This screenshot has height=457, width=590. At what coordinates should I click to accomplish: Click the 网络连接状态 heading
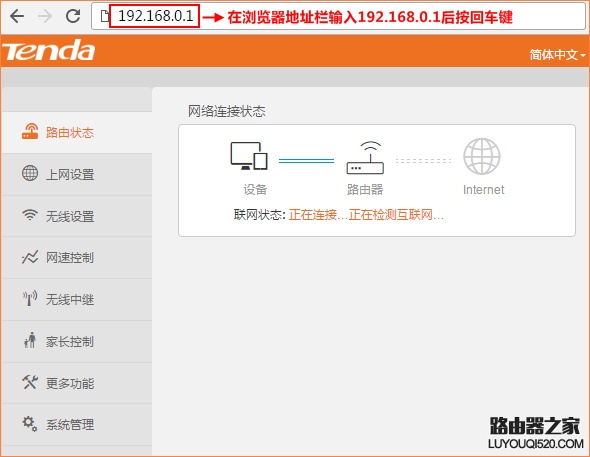[x=227, y=111]
